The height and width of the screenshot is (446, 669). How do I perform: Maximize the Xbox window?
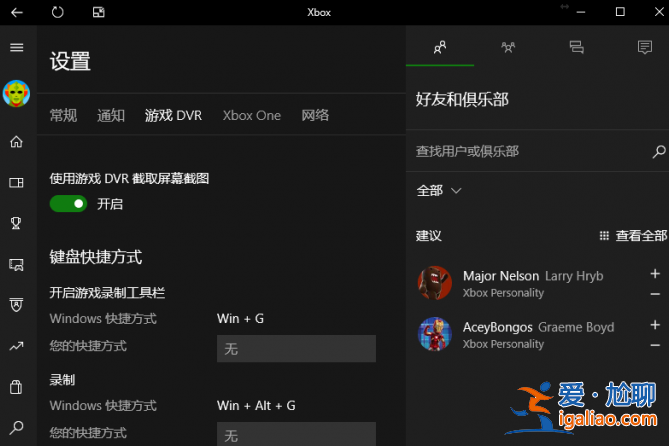tap(620, 12)
